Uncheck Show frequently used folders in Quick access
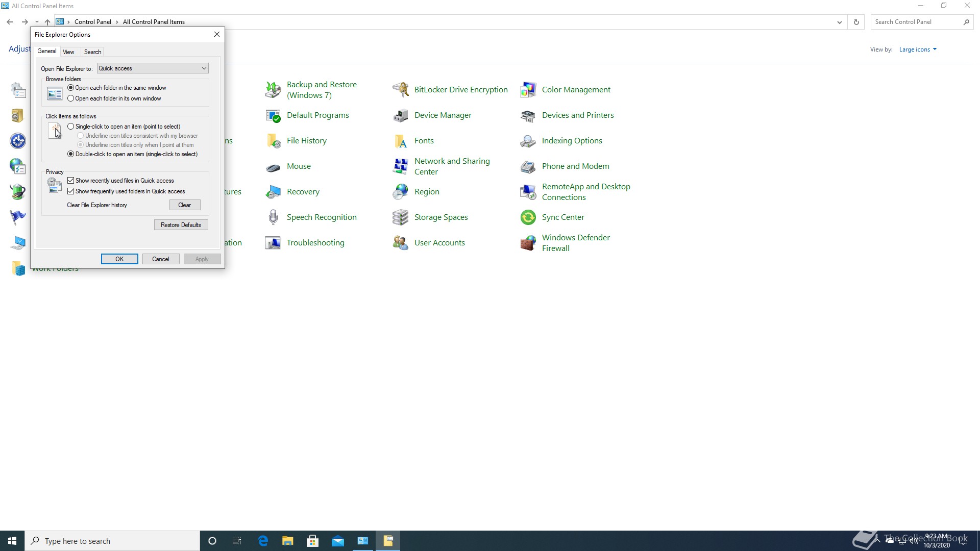This screenshot has width=980, height=551. click(71, 191)
